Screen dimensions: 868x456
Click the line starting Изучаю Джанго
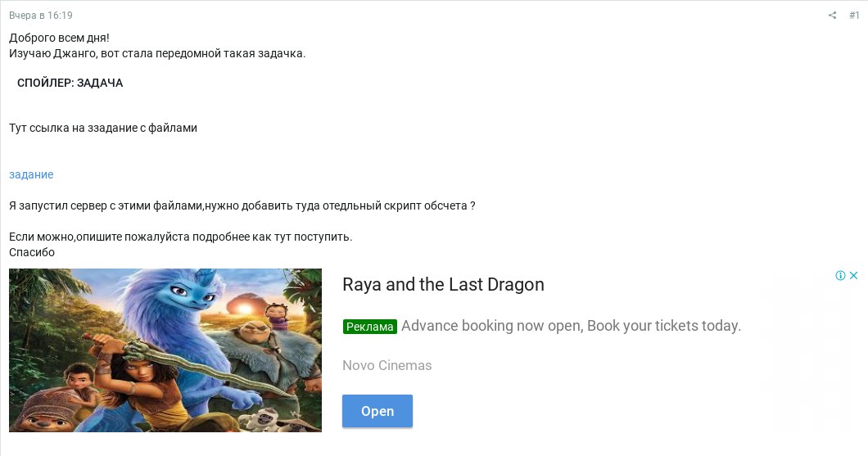point(157,53)
